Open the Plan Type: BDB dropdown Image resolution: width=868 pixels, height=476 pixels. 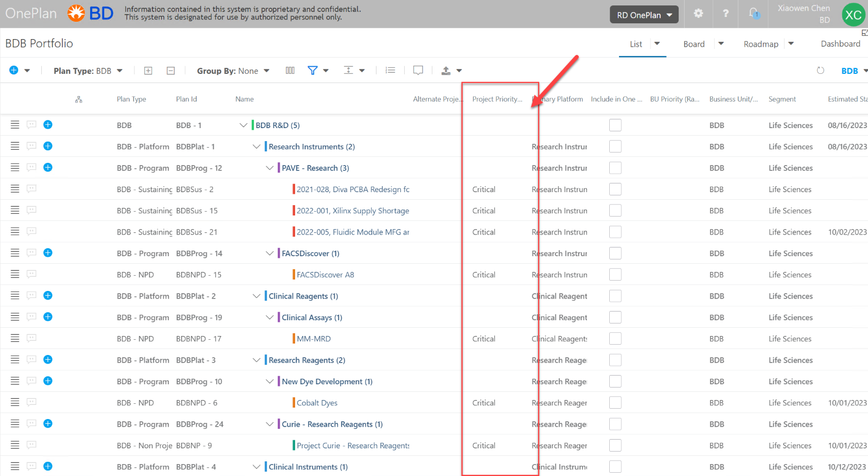click(x=88, y=71)
